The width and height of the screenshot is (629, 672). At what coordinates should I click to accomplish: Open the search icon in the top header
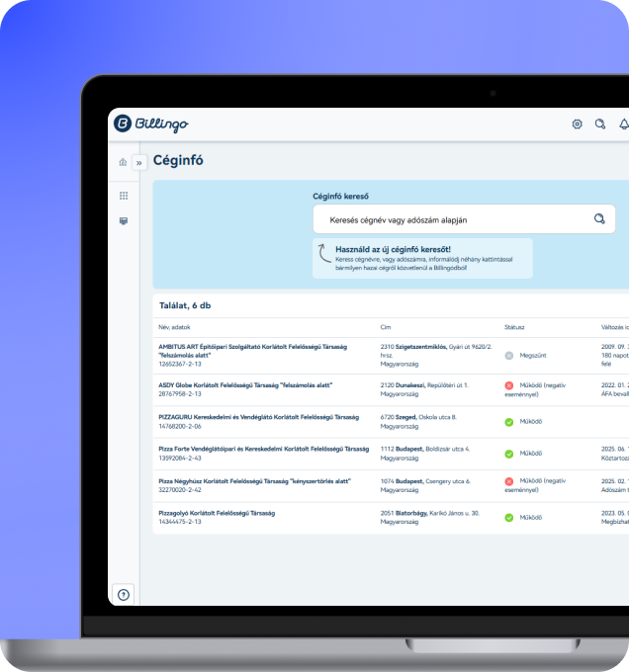[600, 124]
